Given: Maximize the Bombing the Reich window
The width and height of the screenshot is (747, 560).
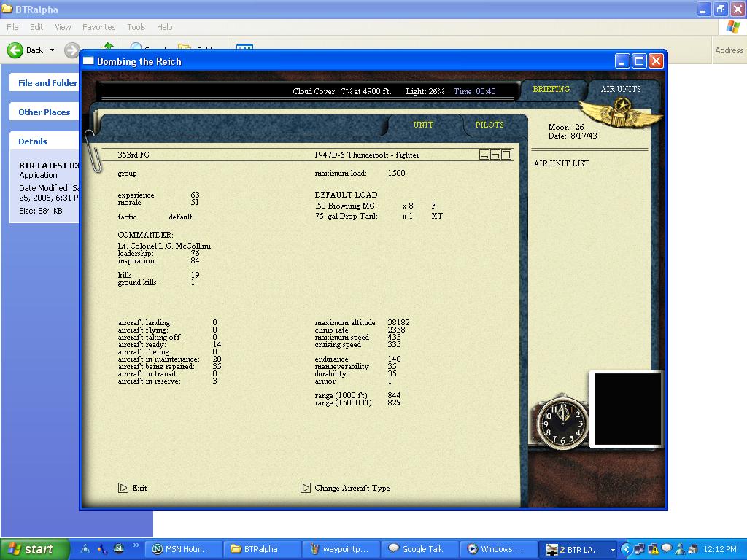Looking at the screenshot, I should [639, 61].
